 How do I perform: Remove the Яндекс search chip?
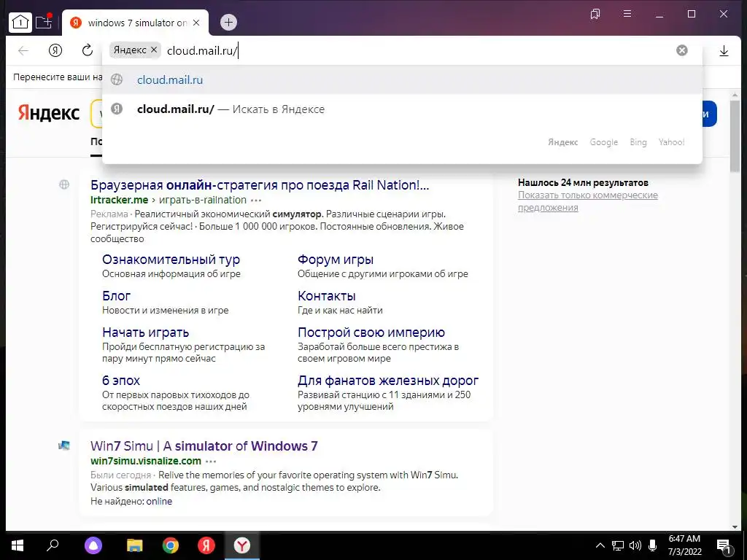pos(153,50)
